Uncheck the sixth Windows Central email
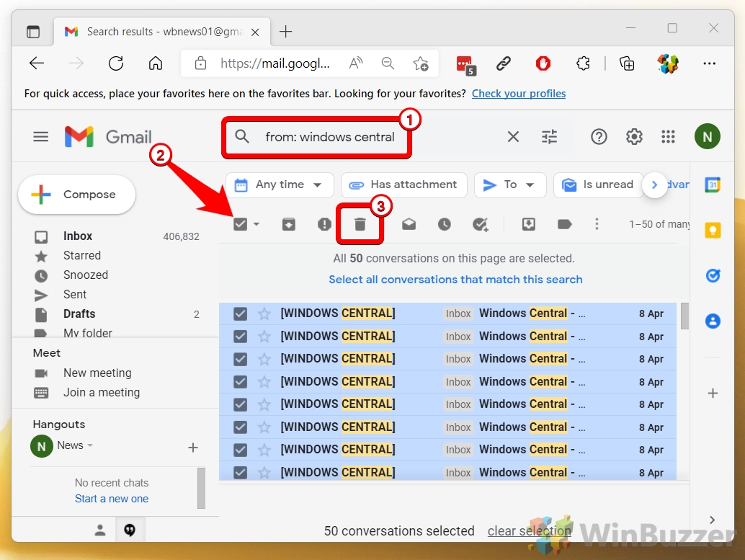This screenshot has width=745, height=560. [x=241, y=427]
